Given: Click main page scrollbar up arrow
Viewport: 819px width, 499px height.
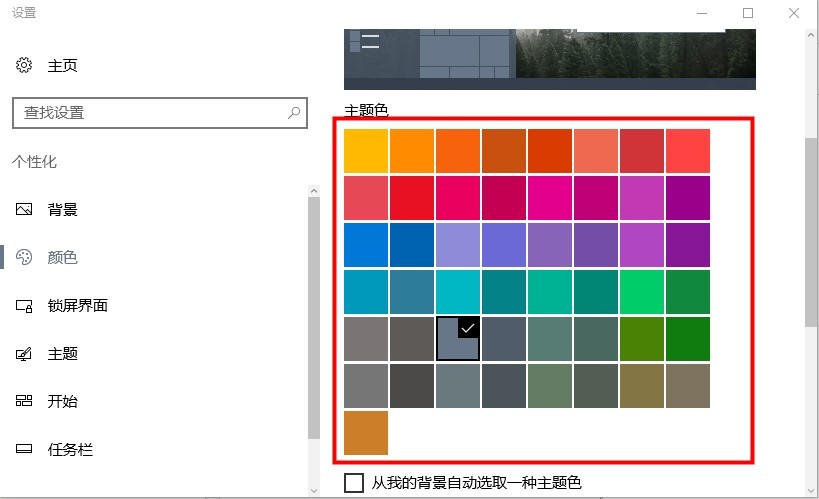Looking at the screenshot, I should (811, 36).
